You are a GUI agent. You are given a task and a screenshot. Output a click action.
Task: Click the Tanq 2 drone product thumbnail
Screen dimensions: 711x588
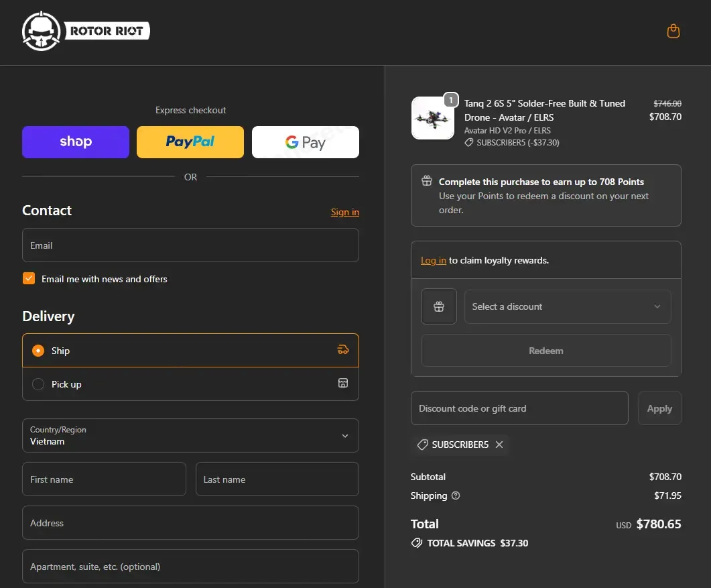coord(433,118)
